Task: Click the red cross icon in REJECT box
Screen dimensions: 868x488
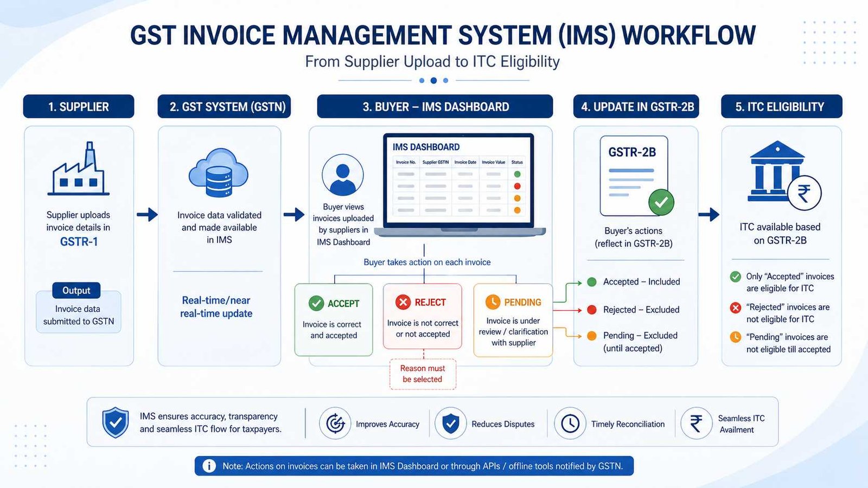Action: (x=403, y=302)
